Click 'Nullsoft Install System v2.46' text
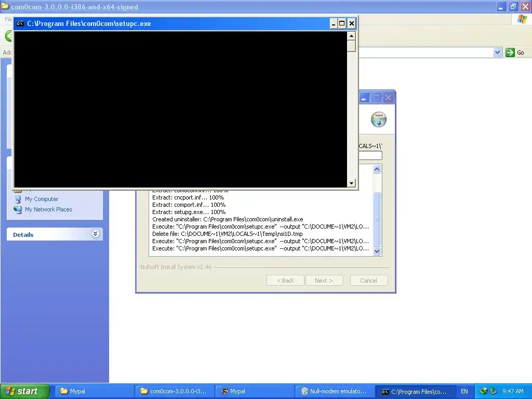Screen dimensions: 532x399 point(176,267)
